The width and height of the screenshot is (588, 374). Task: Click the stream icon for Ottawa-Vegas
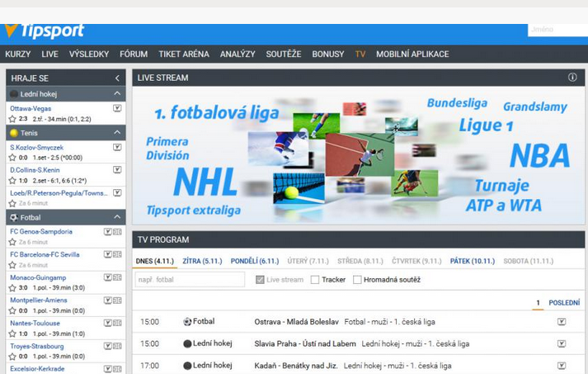[x=117, y=108]
